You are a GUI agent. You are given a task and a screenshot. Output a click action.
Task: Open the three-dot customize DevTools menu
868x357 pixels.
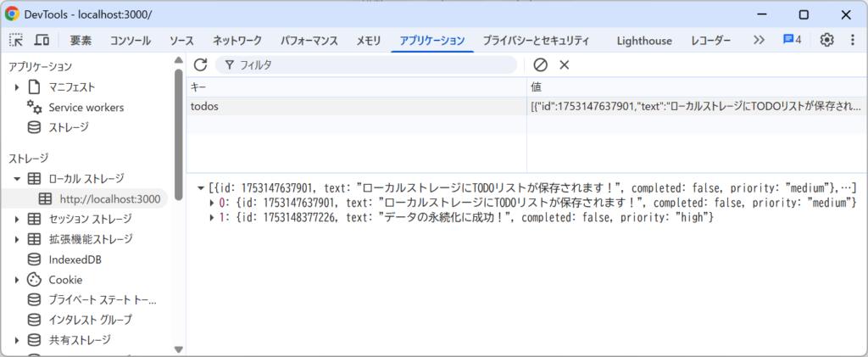click(853, 41)
